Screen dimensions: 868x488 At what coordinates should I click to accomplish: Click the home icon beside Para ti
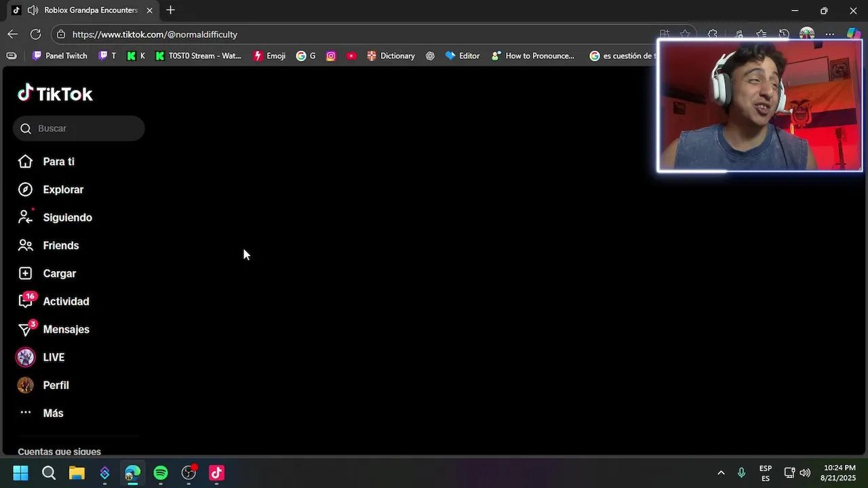coord(25,161)
